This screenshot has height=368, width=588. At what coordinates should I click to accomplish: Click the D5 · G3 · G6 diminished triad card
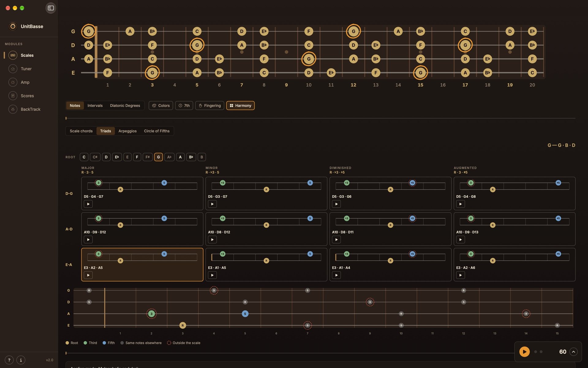390,194
